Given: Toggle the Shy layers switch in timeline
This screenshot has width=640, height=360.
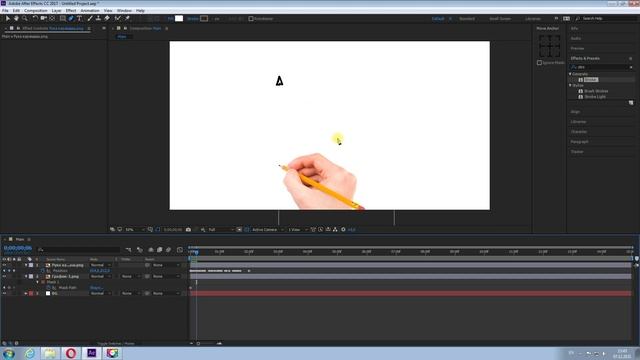Looking at the screenshot, I should click(x=151, y=249).
